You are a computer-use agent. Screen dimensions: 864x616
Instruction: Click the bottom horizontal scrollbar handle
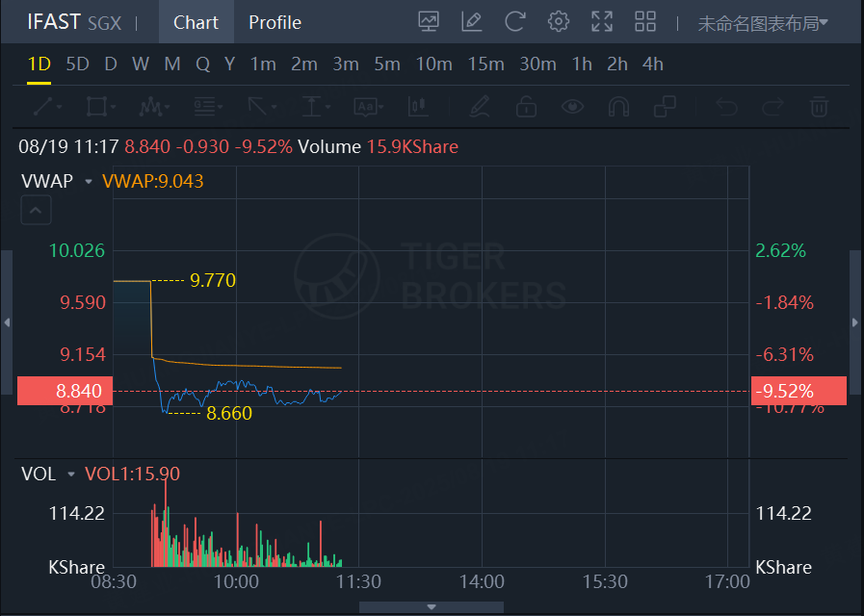pyautogui.click(x=431, y=607)
